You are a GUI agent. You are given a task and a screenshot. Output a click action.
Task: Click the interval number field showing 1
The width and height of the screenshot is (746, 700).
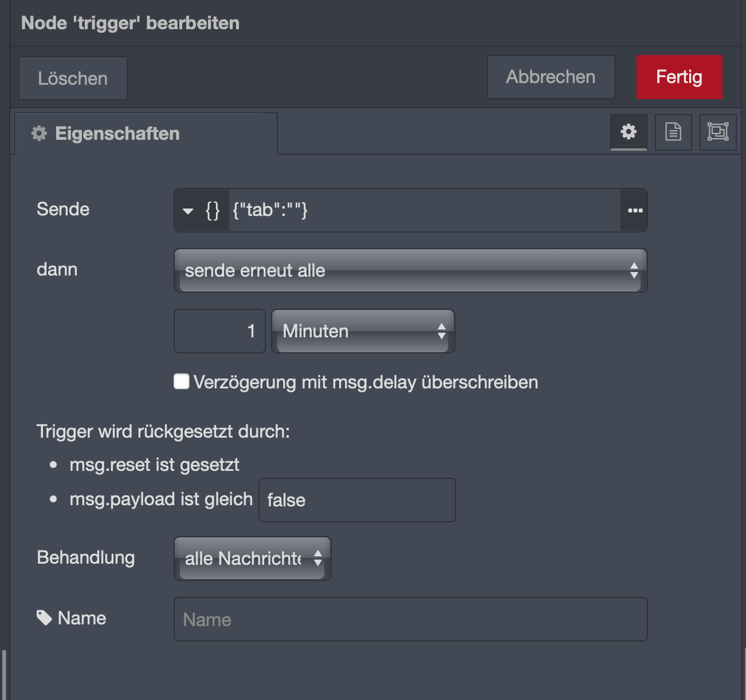point(220,331)
